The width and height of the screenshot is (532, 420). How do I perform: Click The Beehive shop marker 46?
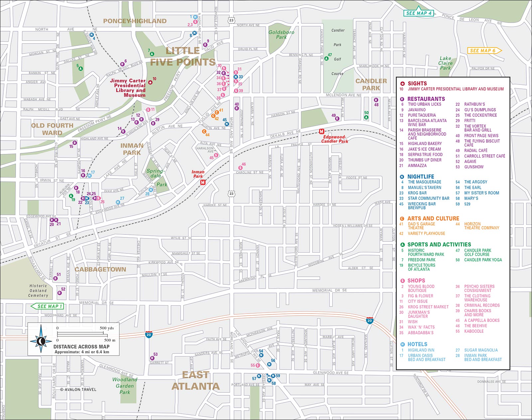(x=240, y=168)
